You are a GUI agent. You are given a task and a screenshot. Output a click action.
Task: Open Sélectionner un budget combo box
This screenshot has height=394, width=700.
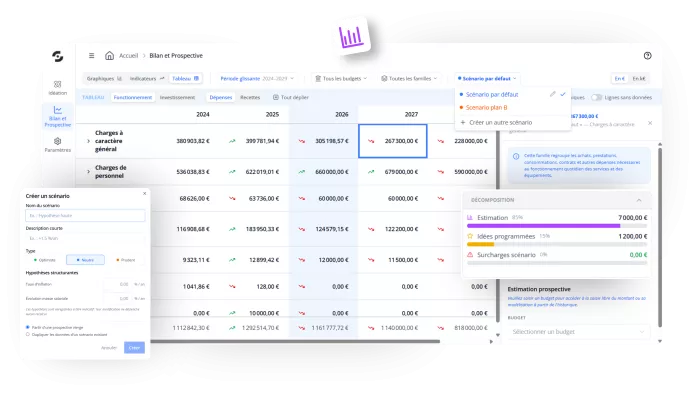[579, 332]
